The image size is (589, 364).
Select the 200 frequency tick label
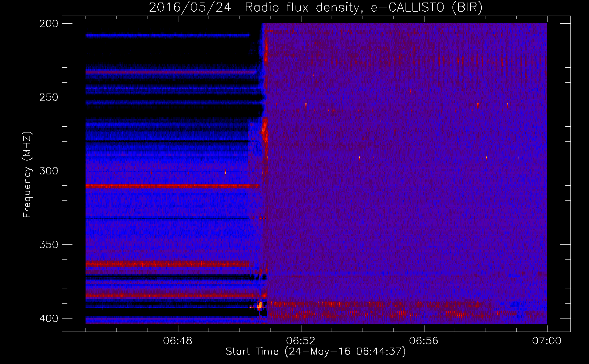tap(49, 24)
